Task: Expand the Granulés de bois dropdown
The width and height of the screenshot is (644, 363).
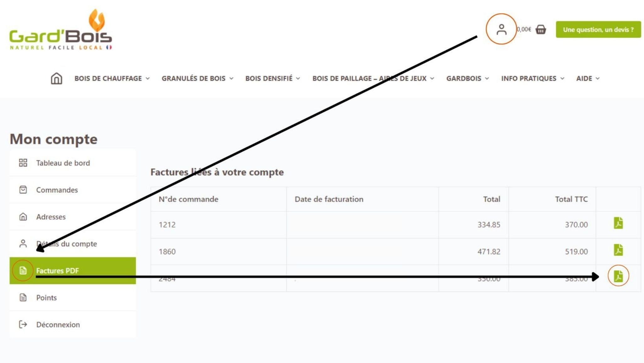Action: (197, 78)
